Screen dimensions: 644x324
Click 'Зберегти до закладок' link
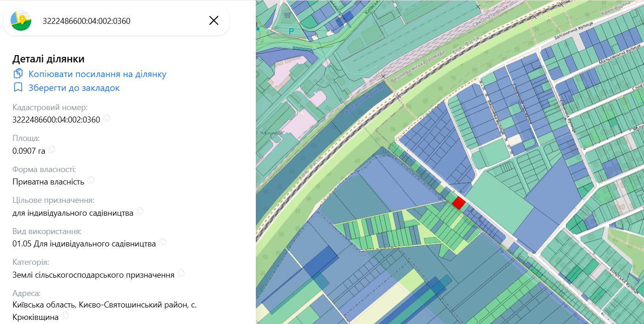coord(73,88)
